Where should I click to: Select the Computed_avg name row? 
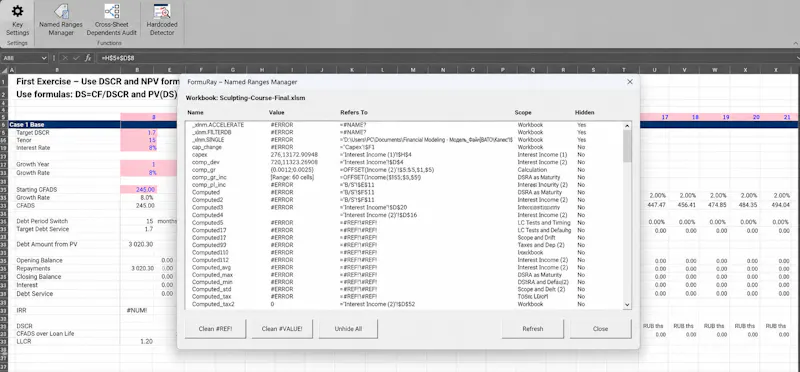404,267
